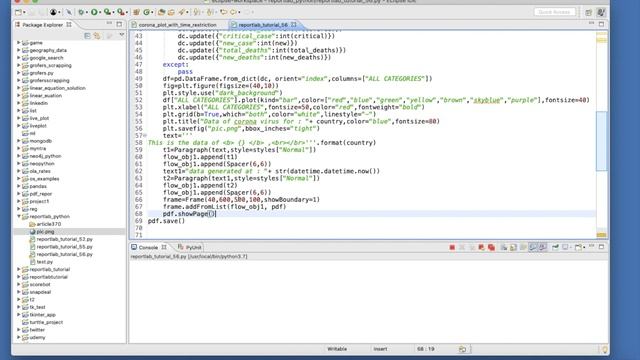The width and height of the screenshot is (640, 360).
Task: Switch to the PyUnit tab
Action: click(190, 247)
